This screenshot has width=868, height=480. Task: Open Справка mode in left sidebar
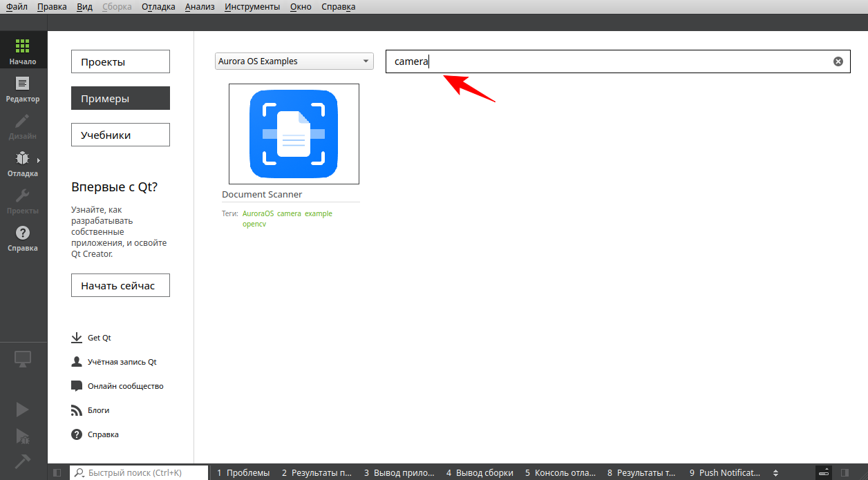click(x=23, y=238)
